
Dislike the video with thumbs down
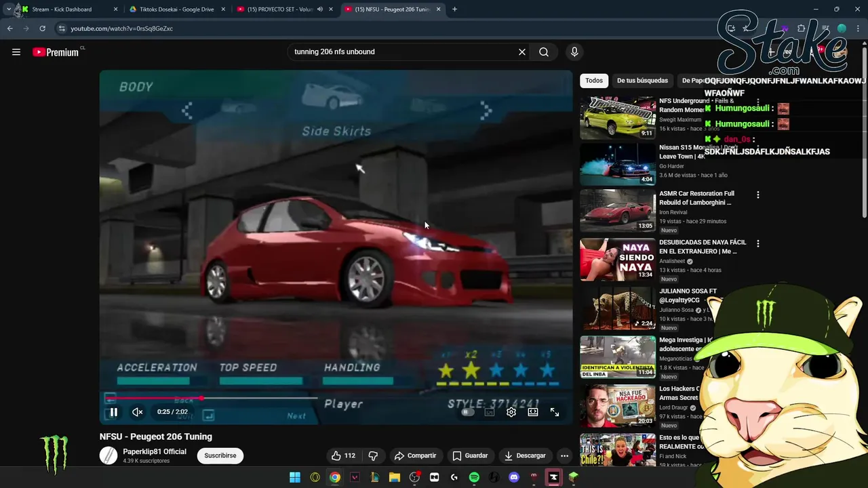[x=373, y=455]
